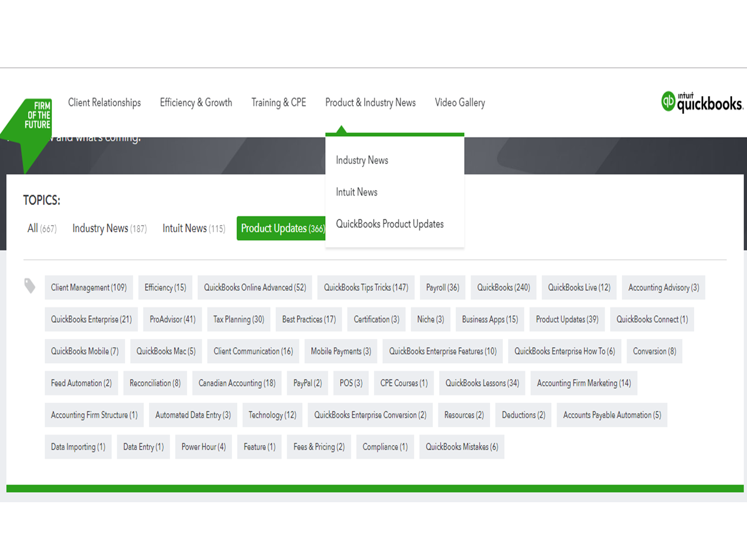Filter by PayPal (2) tag
The width and height of the screenshot is (747, 560).
tap(308, 383)
